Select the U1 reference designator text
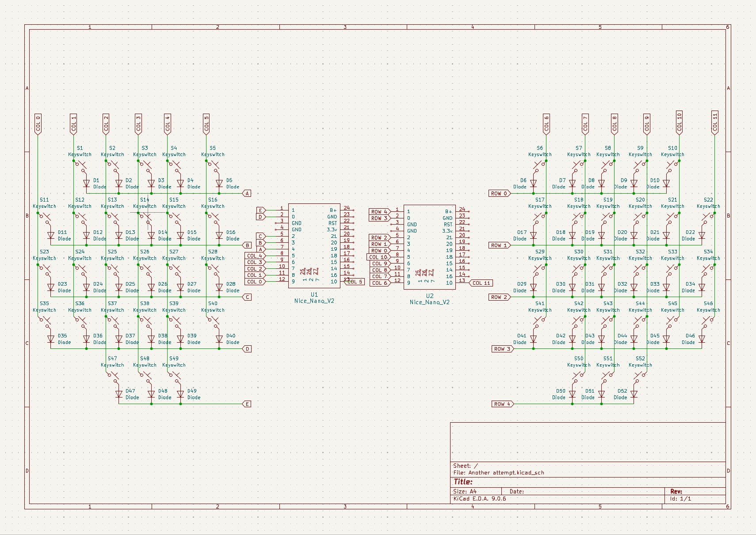Image resolution: width=756 pixels, height=535 pixels. [314, 294]
